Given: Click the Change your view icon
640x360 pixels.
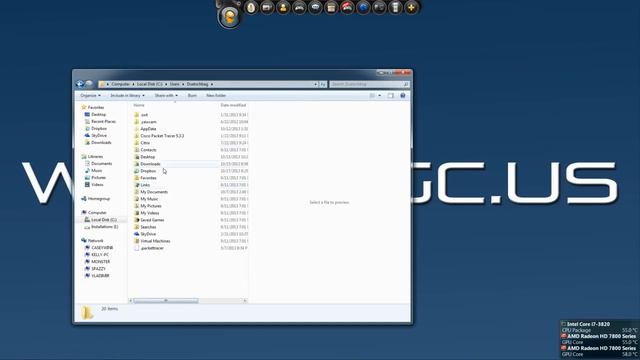Looking at the screenshot, I should click(x=372, y=96).
